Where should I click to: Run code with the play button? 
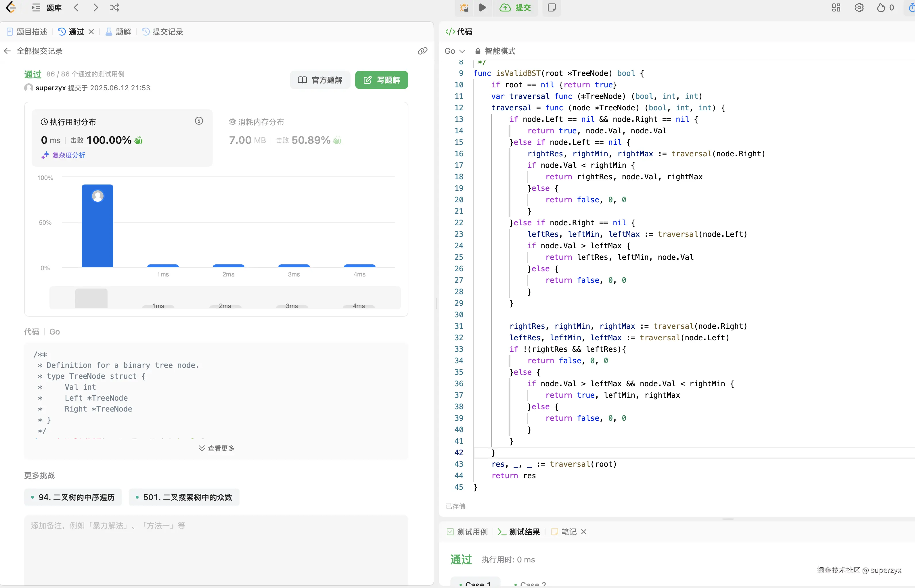(483, 8)
